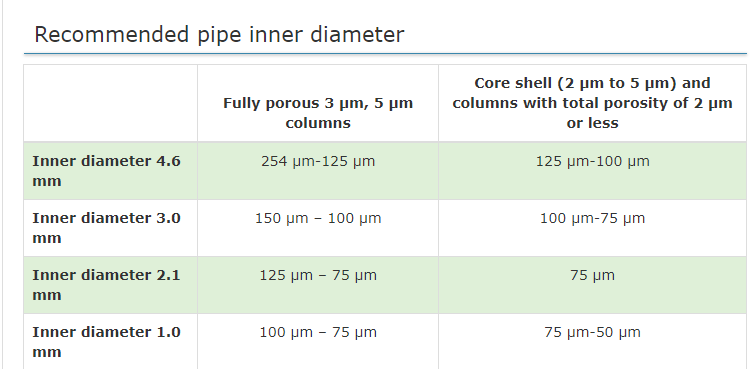
Task: Click the word 'columns' in the fully porous header
Action: pyautogui.click(x=318, y=123)
